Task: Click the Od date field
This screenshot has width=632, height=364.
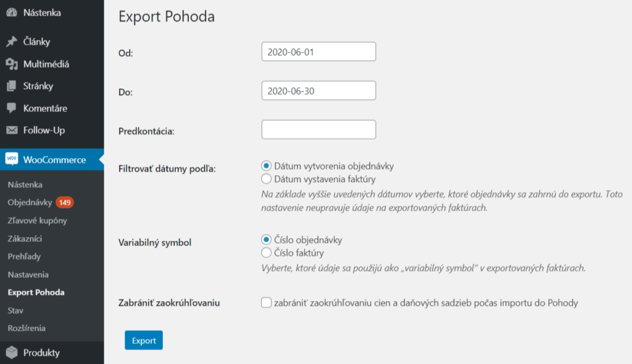Action: 318,51
